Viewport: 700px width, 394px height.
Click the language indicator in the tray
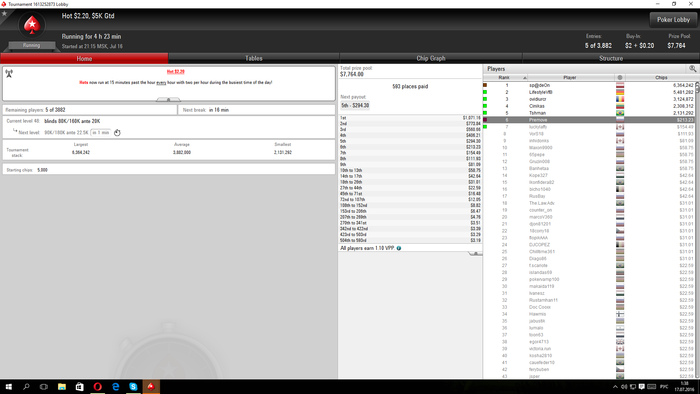tap(664, 387)
